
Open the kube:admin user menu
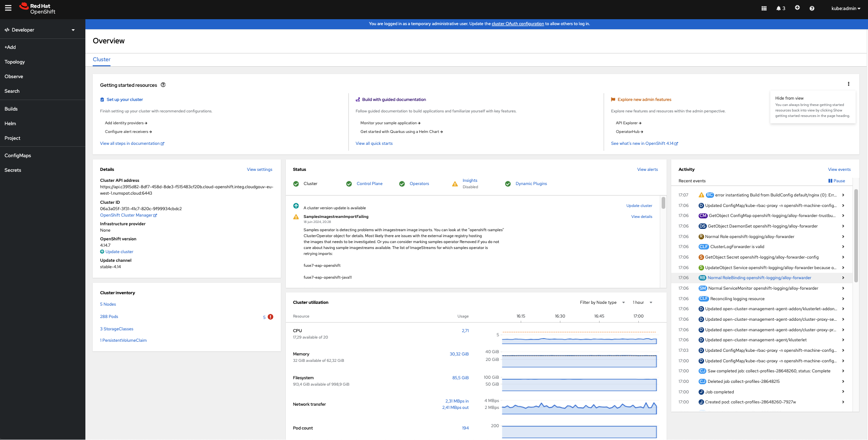[846, 8]
